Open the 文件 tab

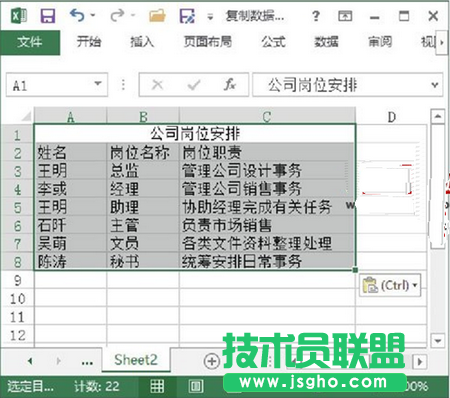(x=30, y=42)
